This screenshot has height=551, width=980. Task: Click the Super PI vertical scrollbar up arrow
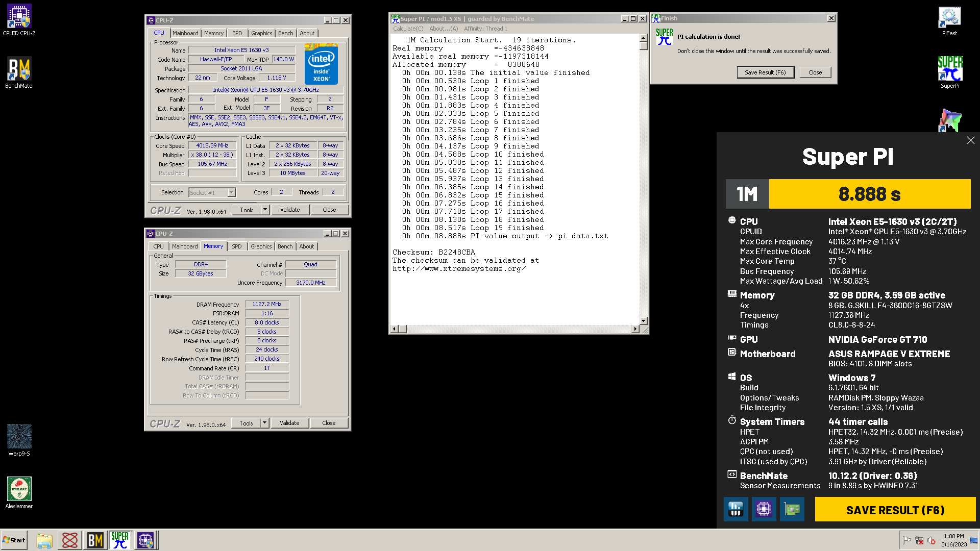pyautogui.click(x=643, y=38)
